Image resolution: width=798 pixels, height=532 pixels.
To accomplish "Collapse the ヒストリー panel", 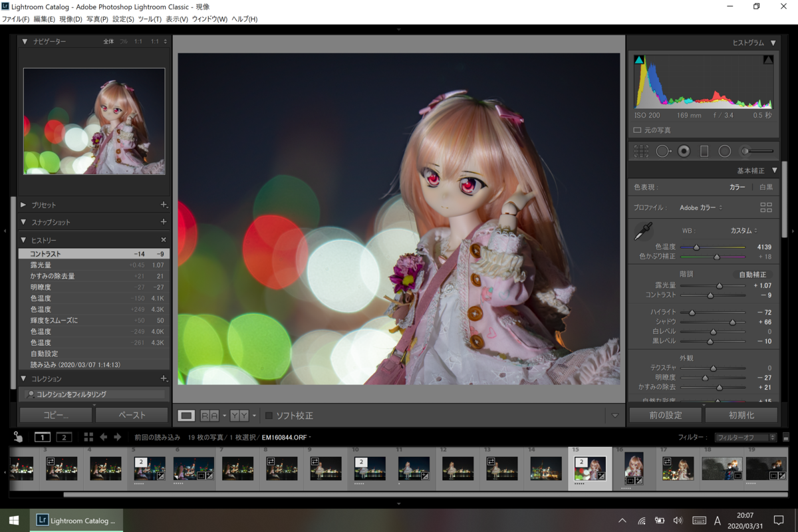I will point(24,240).
